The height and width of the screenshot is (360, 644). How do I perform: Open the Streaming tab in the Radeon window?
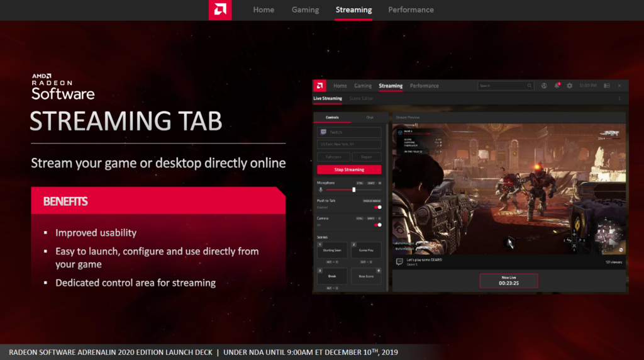(x=391, y=86)
